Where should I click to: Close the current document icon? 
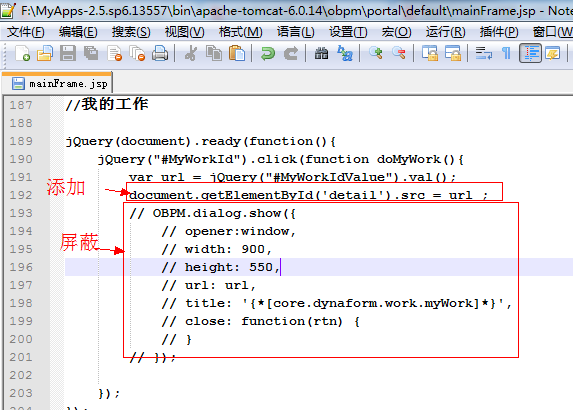(x=115, y=53)
